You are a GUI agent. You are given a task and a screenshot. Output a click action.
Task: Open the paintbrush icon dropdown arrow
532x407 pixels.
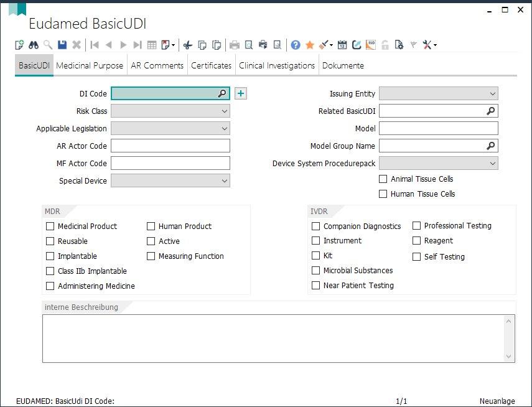pyautogui.click(x=331, y=45)
